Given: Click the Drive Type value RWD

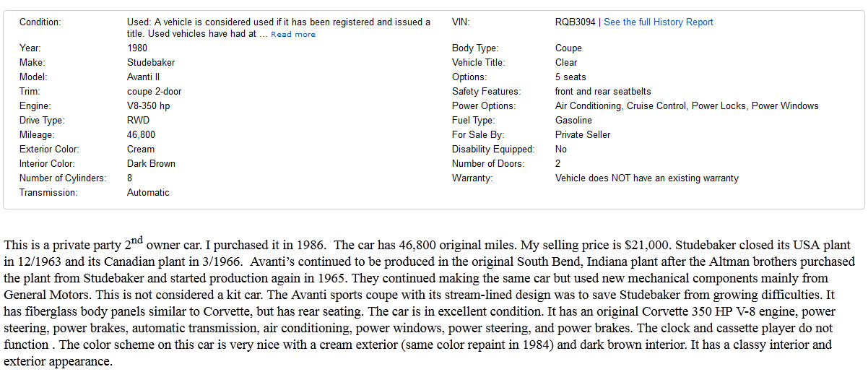Looking at the screenshot, I should 137,121.
